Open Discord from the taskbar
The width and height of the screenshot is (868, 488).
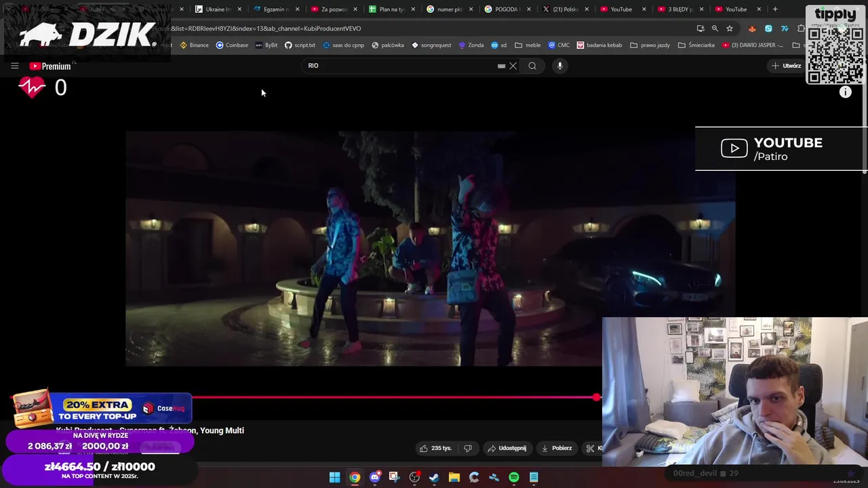pos(374,477)
